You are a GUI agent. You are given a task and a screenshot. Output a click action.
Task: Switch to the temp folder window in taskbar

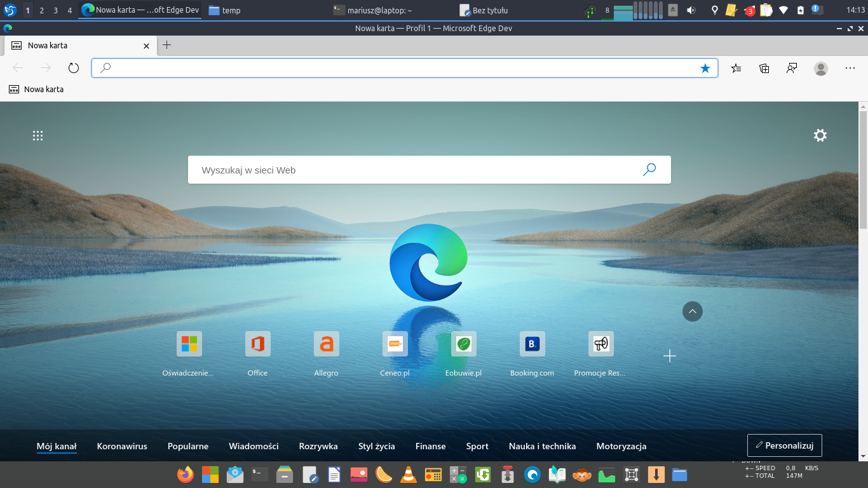tap(224, 10)
